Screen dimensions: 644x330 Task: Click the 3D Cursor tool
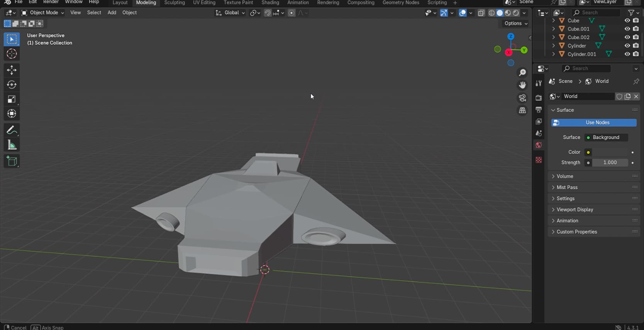12,54
